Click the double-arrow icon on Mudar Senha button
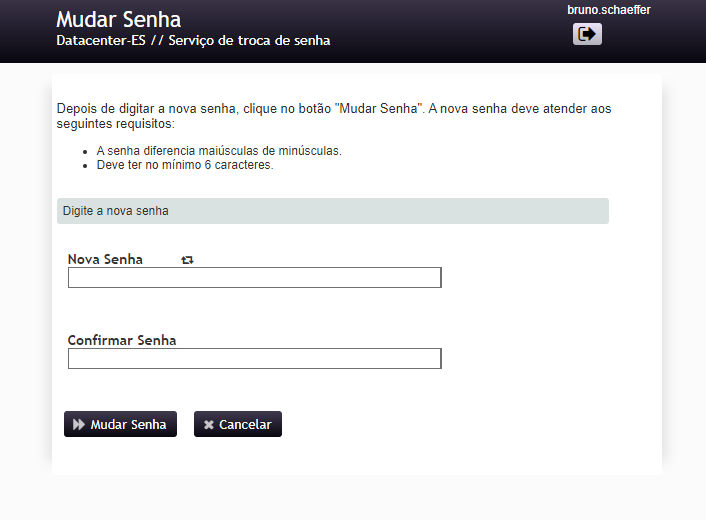 coord(79,424)
